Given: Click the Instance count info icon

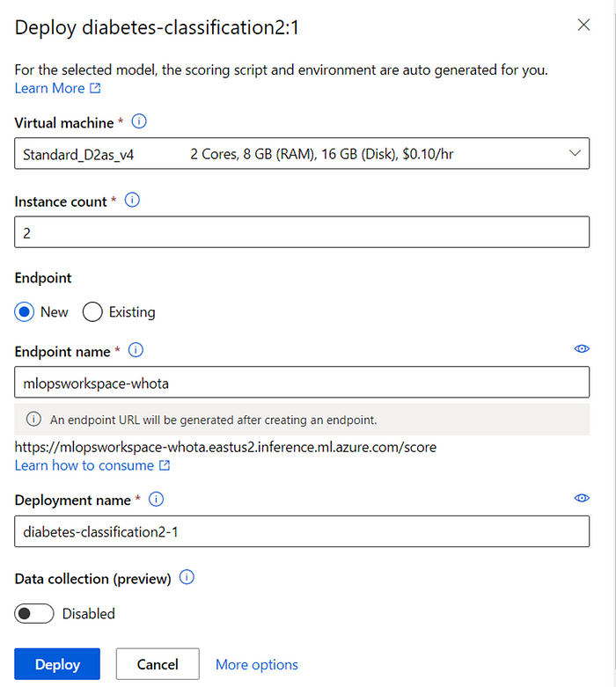Looking at the screenshot, I should click(x=132, y=201).
